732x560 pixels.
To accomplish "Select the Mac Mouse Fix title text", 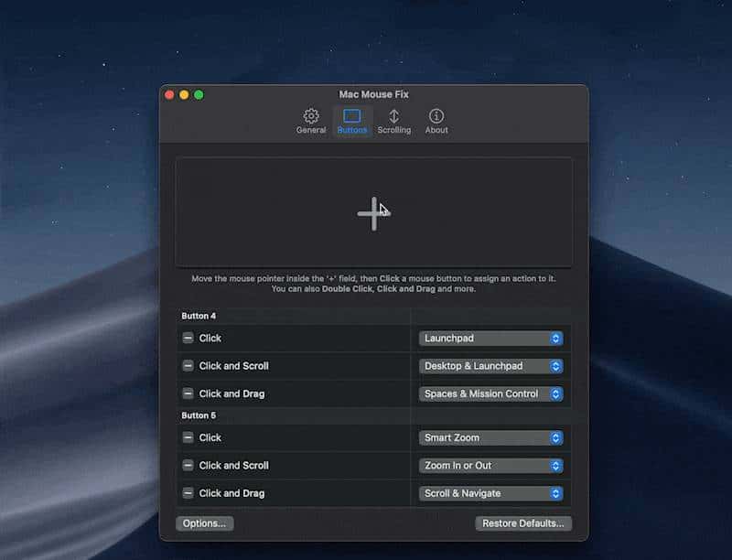I will pyautogui.click(x=374, y=94).
